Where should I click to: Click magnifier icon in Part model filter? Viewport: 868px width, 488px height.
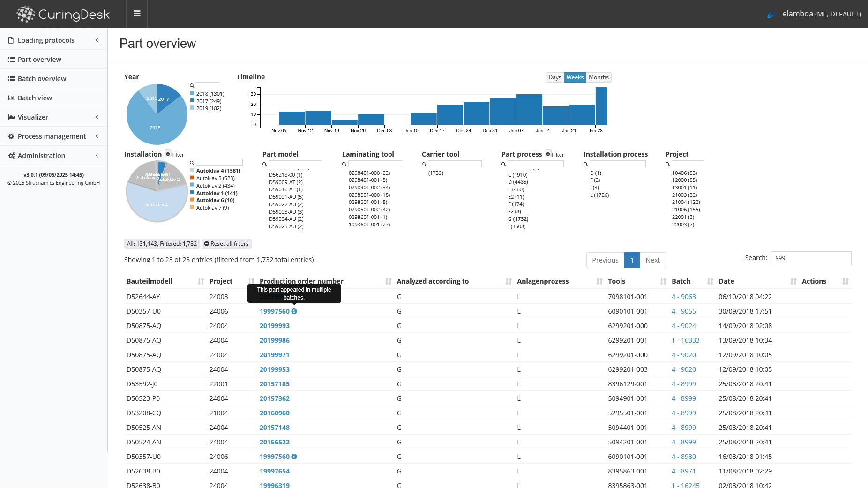click(x=265, y=164)
